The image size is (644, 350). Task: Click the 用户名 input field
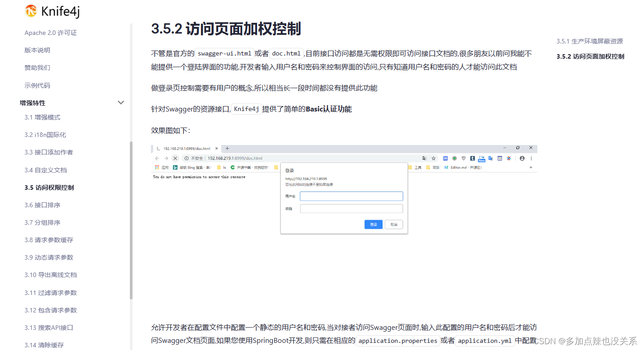352,196
